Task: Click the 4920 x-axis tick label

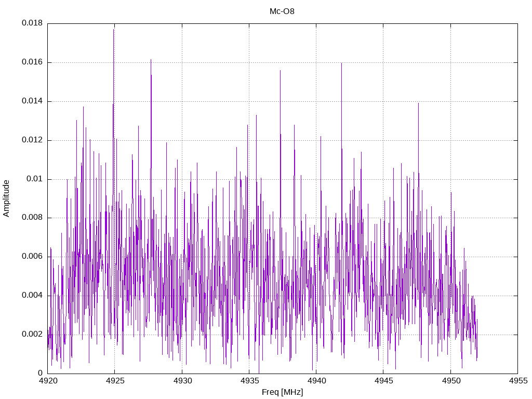Action: pos(48,381)
